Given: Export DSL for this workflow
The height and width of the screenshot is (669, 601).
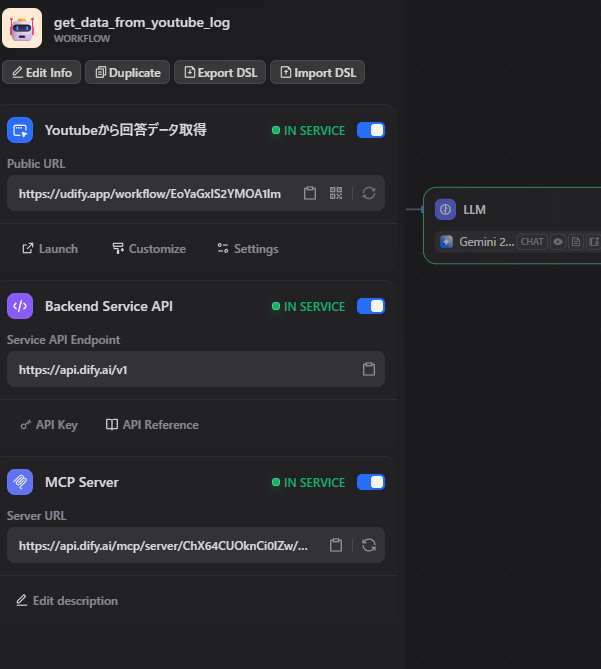Looking at the screenshot, I should [x=220, y=73].
